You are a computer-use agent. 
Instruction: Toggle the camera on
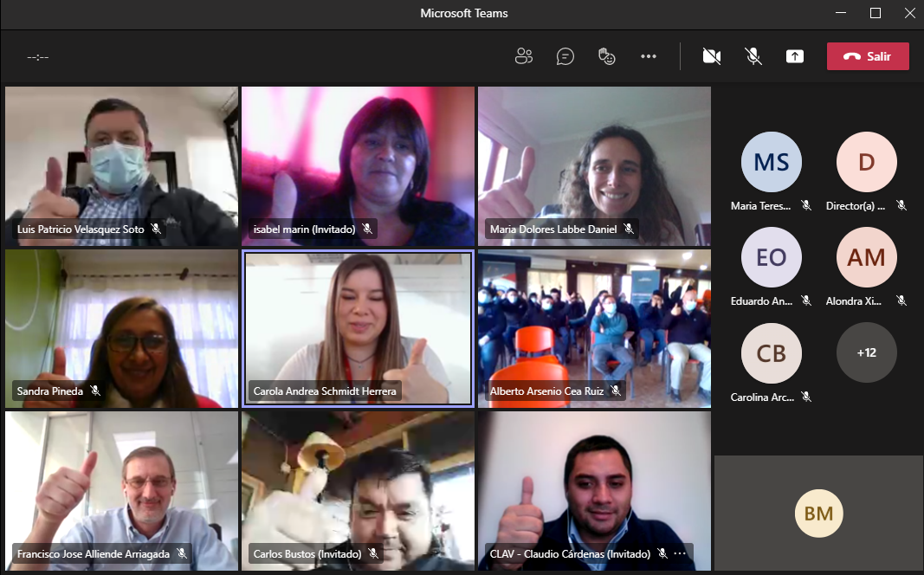point(712,56)
